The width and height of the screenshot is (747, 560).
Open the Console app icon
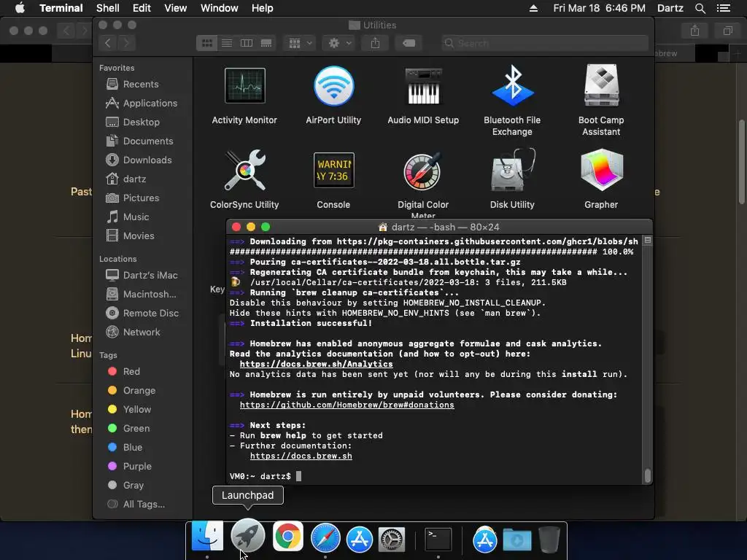[x=333, y=170]
